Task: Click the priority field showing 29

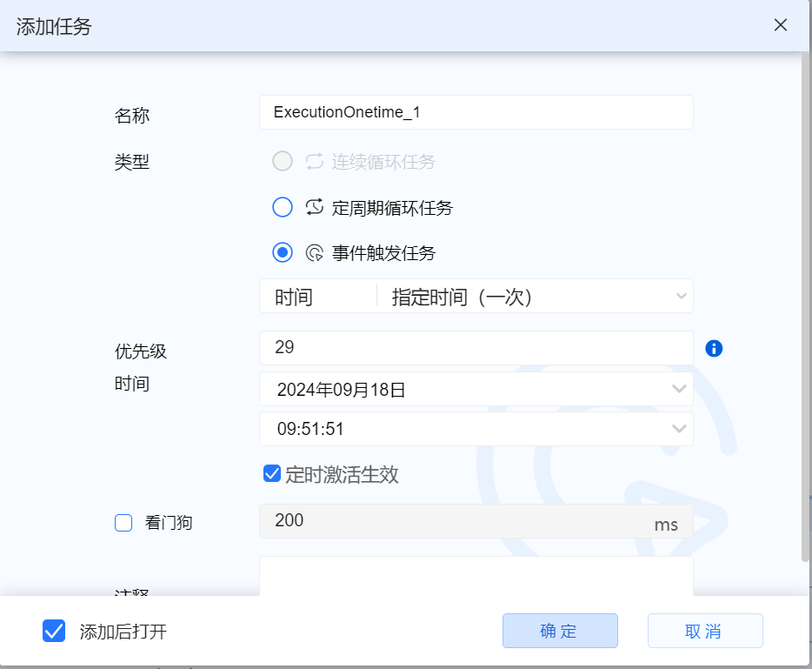Action: (x=476, y=348)
